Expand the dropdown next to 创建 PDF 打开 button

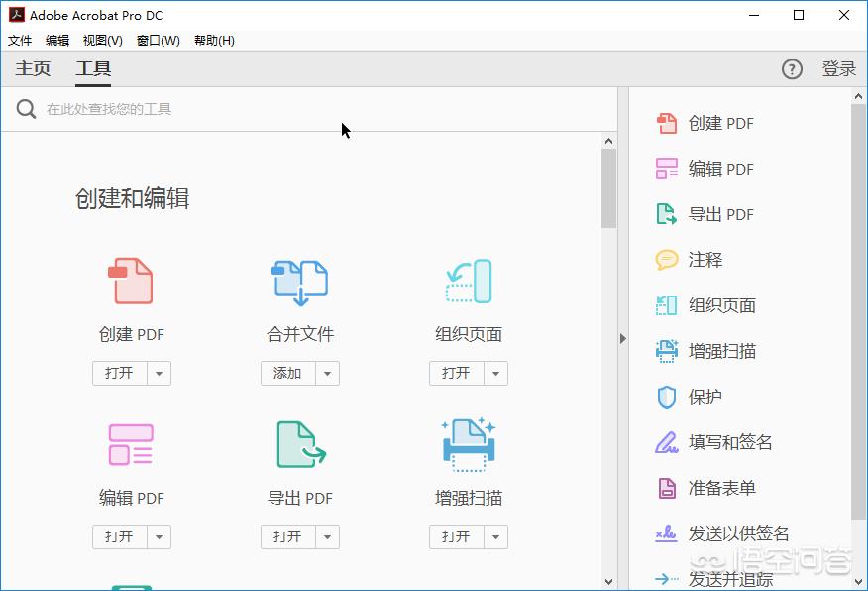(158, 373)
